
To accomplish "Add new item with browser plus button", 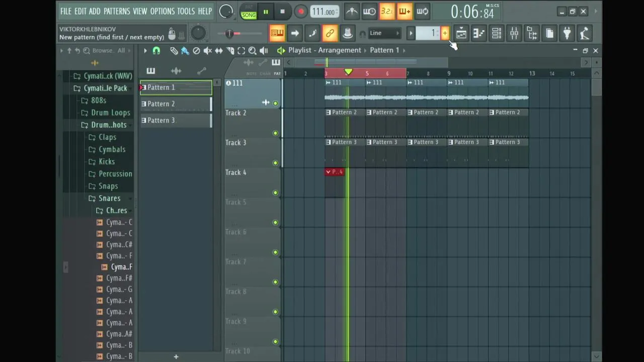I will 176,356.
